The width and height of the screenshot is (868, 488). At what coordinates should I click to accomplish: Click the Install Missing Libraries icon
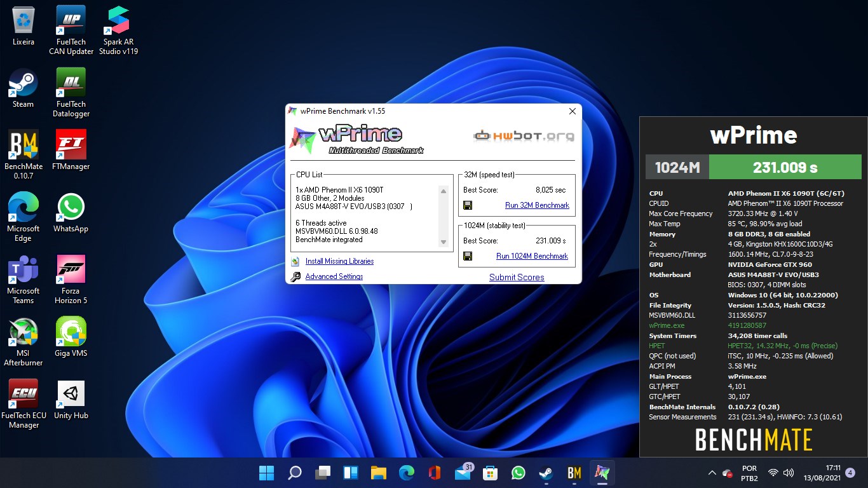point(295,261)
